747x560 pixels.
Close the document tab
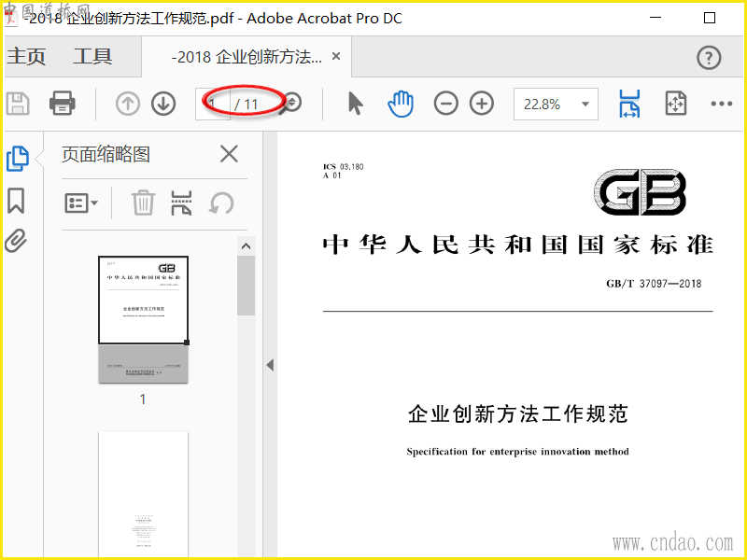click(336, 56)
